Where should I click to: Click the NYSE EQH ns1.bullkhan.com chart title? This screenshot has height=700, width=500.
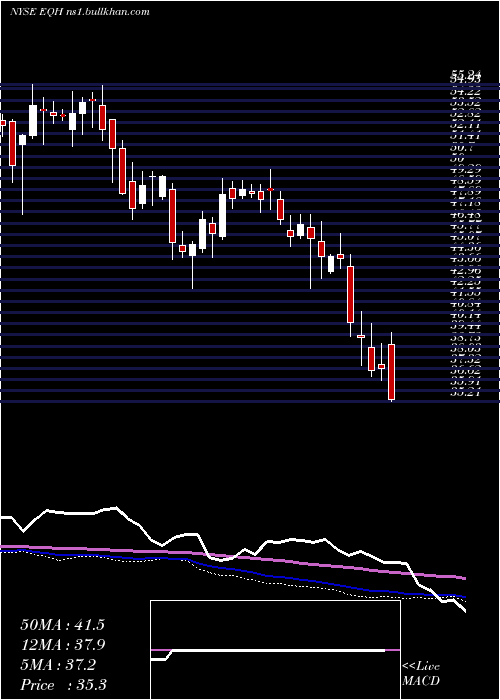pyautogui.click(x=79, y=12)
